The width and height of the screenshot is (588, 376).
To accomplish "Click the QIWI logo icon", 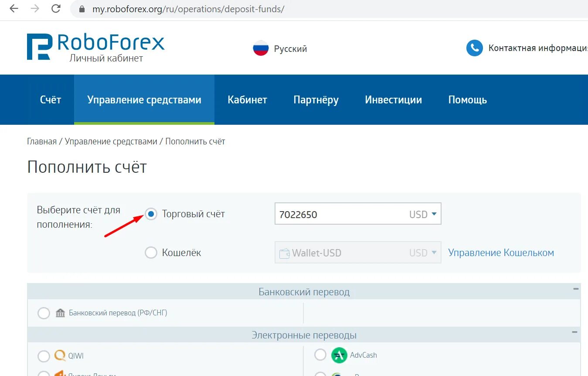I will [60, 355].
